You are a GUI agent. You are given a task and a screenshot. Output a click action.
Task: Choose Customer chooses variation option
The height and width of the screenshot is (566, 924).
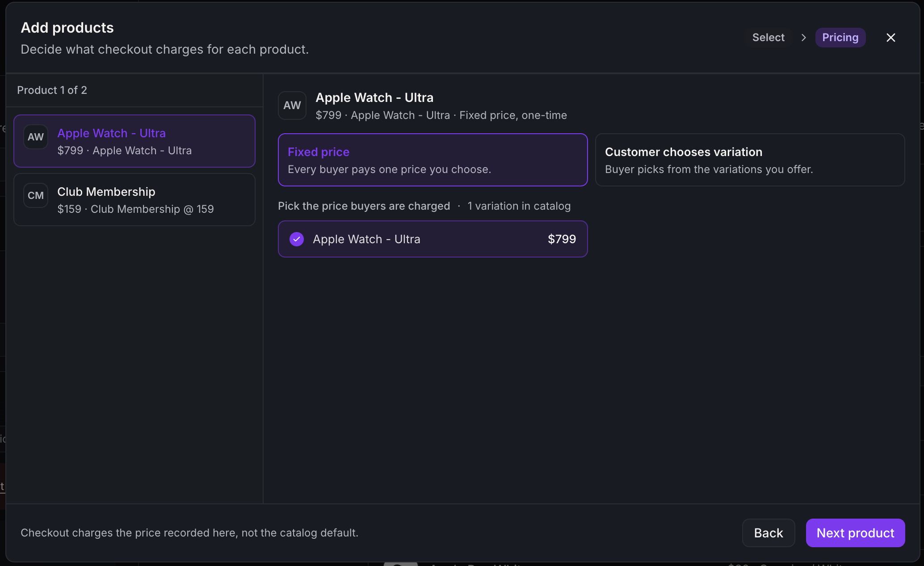click(x=750, y=160)
